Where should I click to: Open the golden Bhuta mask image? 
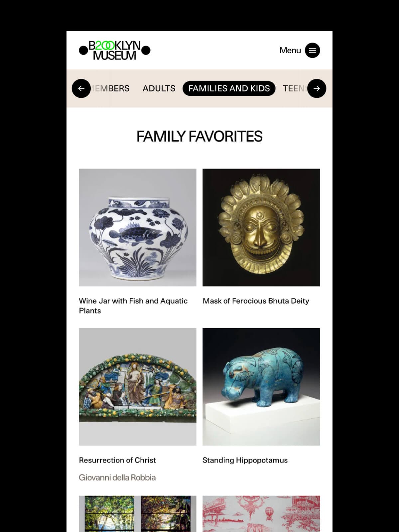pyautogui.click(x=261, y=227)
